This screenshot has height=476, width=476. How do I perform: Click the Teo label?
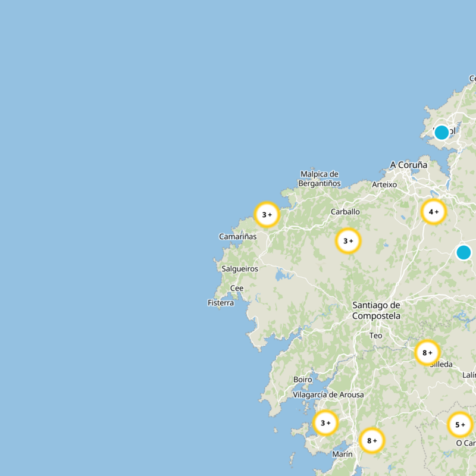pyautogui.click(x=375, y=336)
